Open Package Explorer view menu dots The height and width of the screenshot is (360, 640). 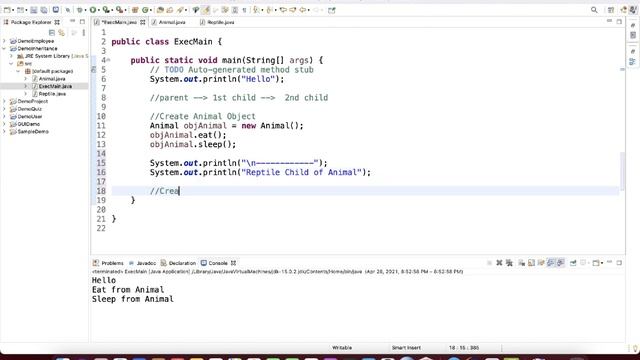84,32
